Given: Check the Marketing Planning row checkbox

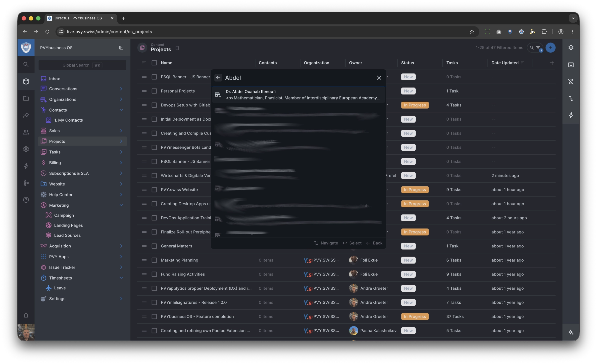Looking at the screenshot, I should (x=154, y=260).
